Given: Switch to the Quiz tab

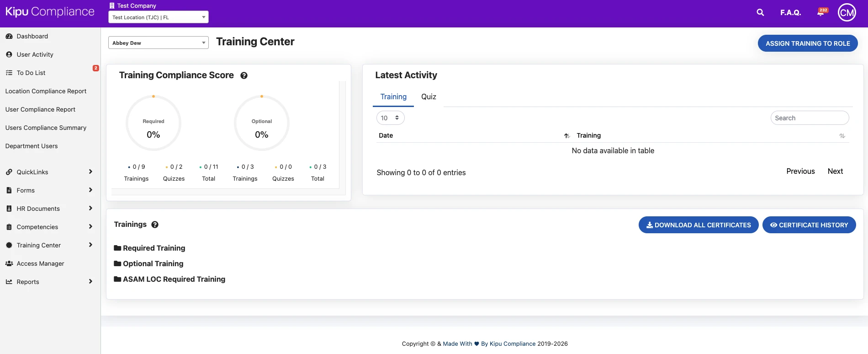Looking at the screenshot, I should point(429,97).
